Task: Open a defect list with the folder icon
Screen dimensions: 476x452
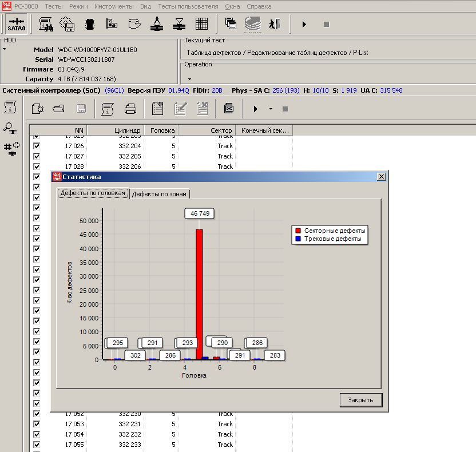Action: tap(58, 109)
